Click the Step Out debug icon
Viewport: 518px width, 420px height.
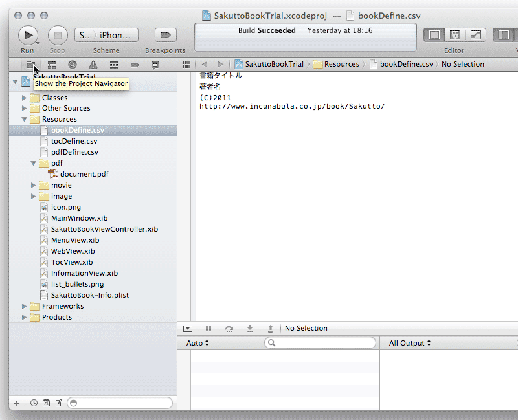(x=271, y=329)
